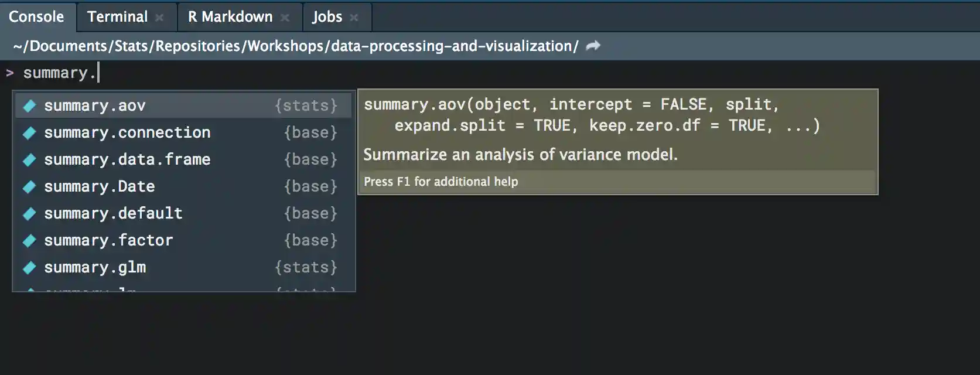This screenshot has width=980, height=375.
Task: Close the R Markdown tab
Action: [x=285, y=18]
